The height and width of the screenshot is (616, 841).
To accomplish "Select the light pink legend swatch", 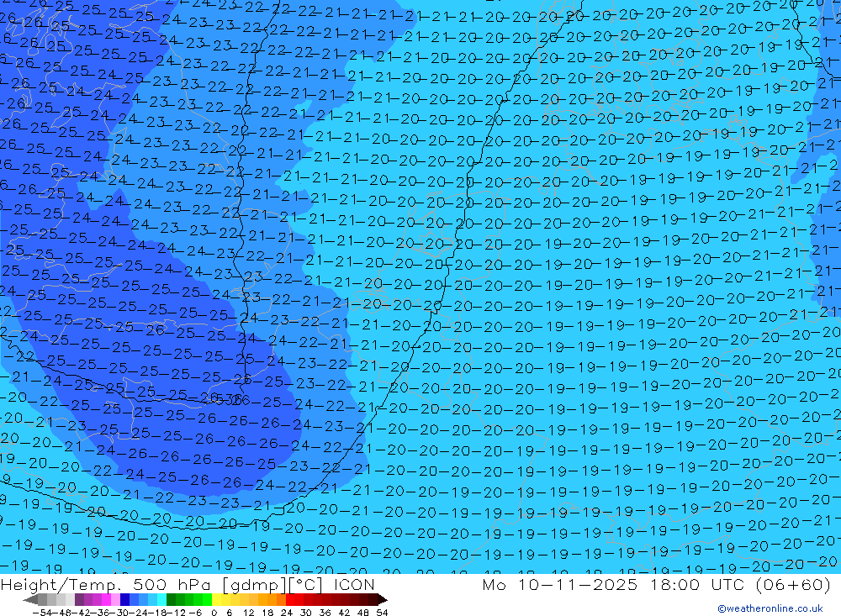I will [x=115, y=599].
